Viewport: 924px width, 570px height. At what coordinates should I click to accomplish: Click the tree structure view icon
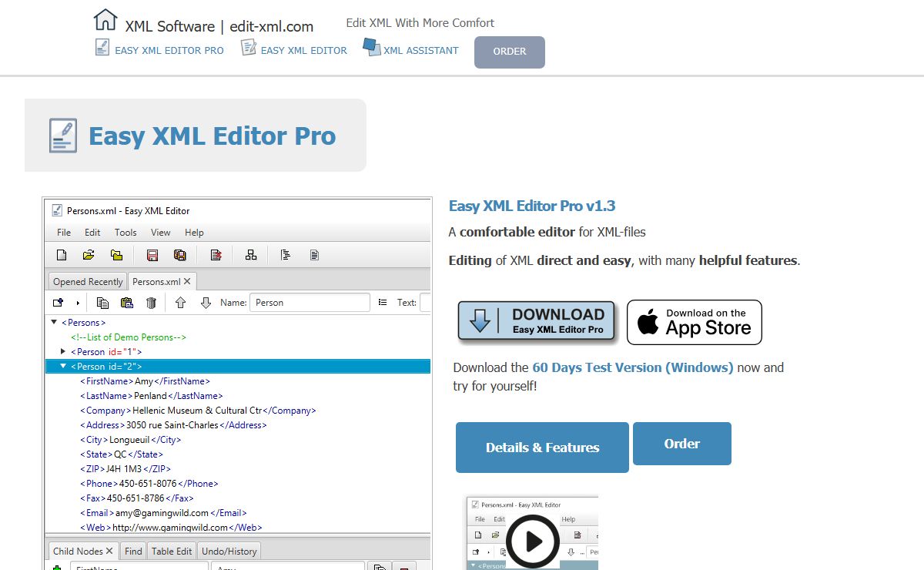[x=251, y=255]
